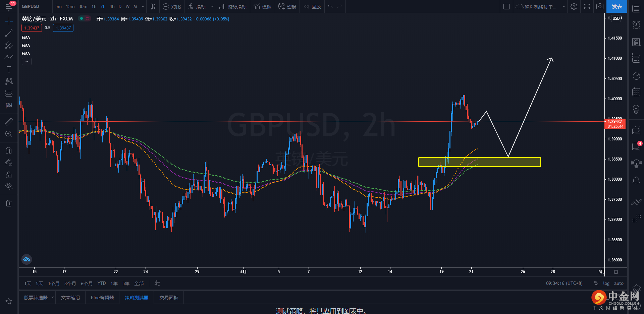Open the 警报 alert button

coord(287,6)
